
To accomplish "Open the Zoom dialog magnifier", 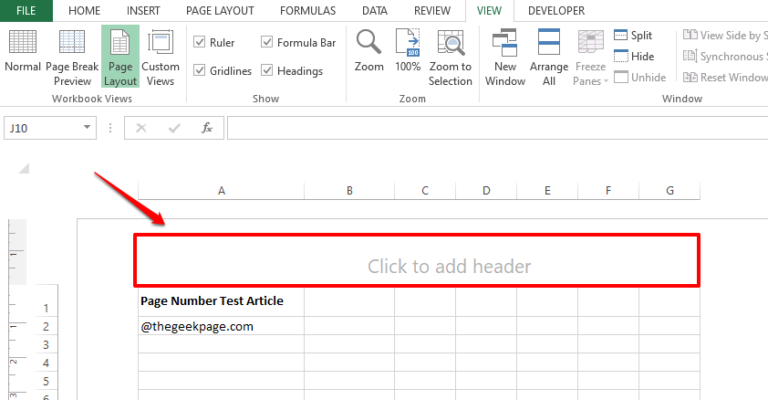I will [x=369, y=51].
